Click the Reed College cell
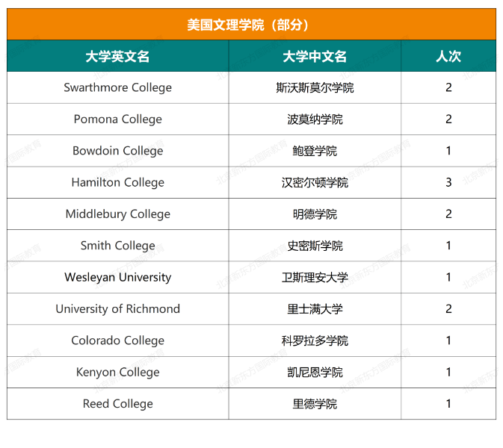 (x=118, y=404)
